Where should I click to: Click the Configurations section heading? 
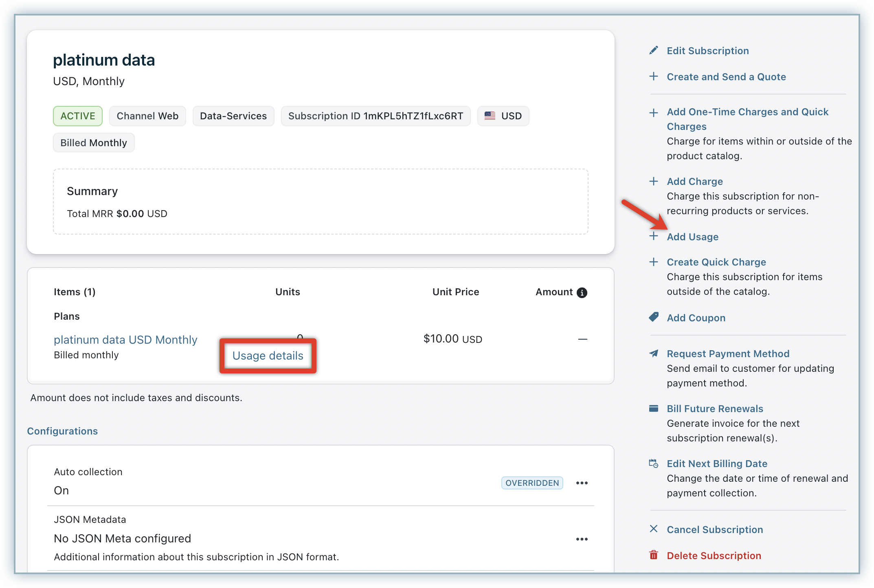[62, 431]
